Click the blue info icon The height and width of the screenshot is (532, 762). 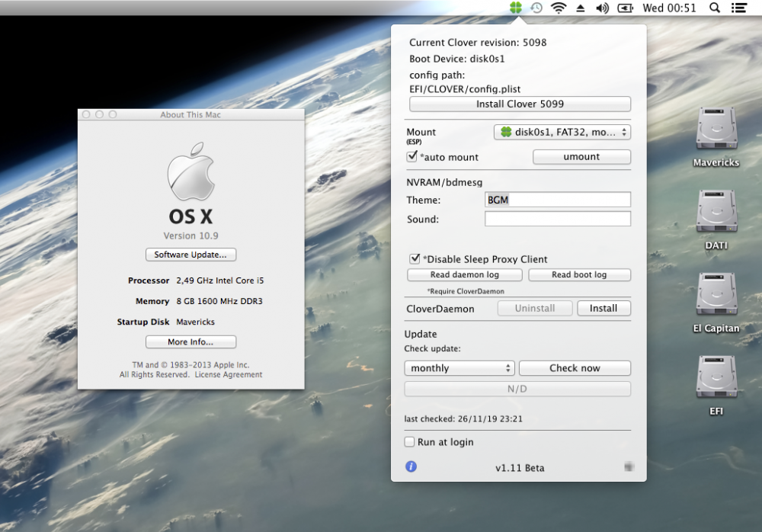(x=411, y=467)
